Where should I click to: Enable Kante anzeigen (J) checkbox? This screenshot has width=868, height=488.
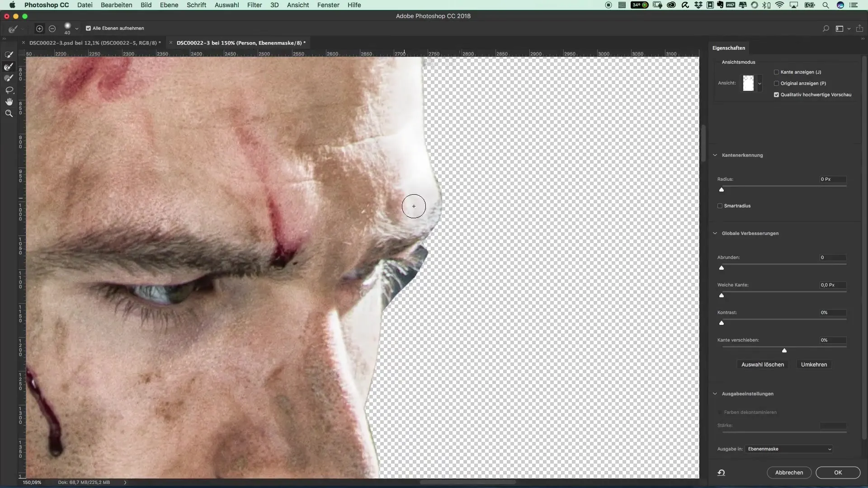[x=776, y=72]
